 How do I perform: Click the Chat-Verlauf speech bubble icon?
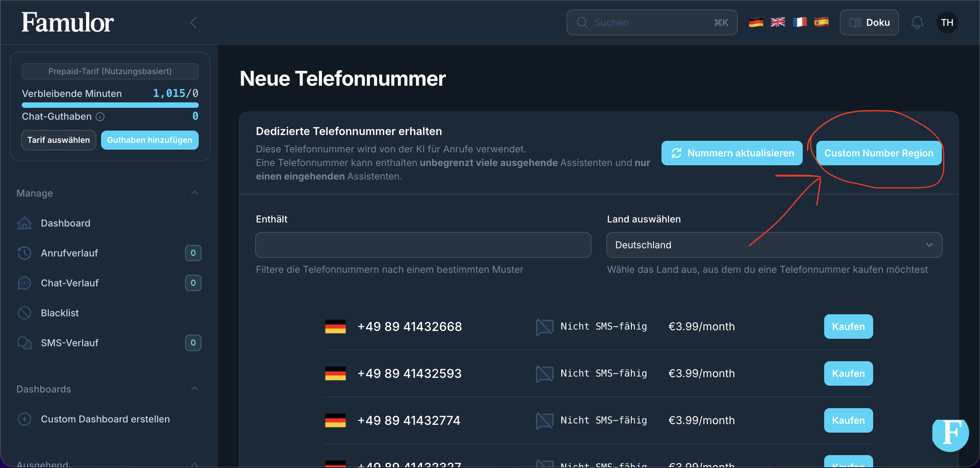point(24,283)
